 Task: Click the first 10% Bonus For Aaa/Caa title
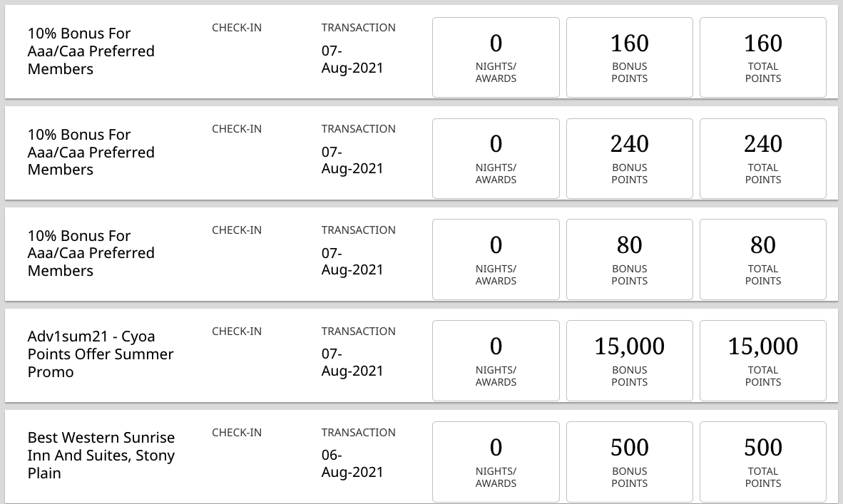91,51
